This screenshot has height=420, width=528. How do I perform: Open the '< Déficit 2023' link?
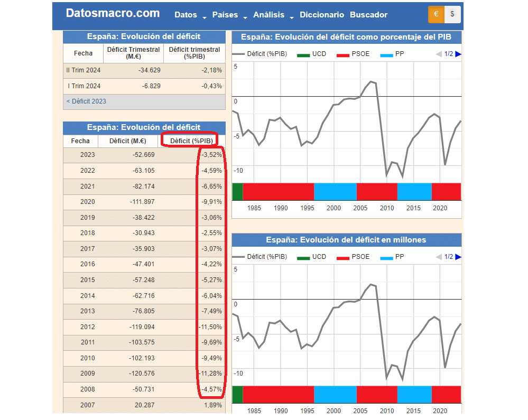coord(86,101)
